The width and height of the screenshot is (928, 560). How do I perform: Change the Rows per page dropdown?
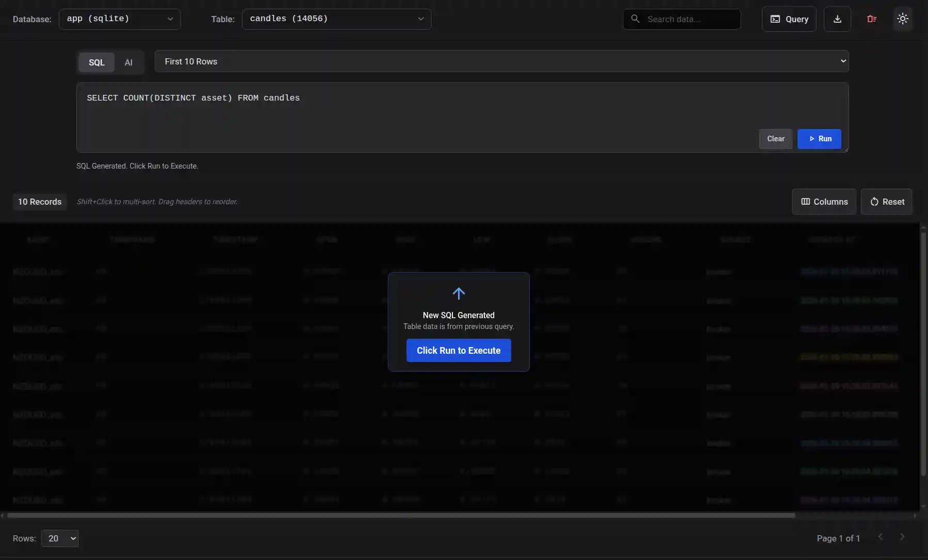coord(60,538)
